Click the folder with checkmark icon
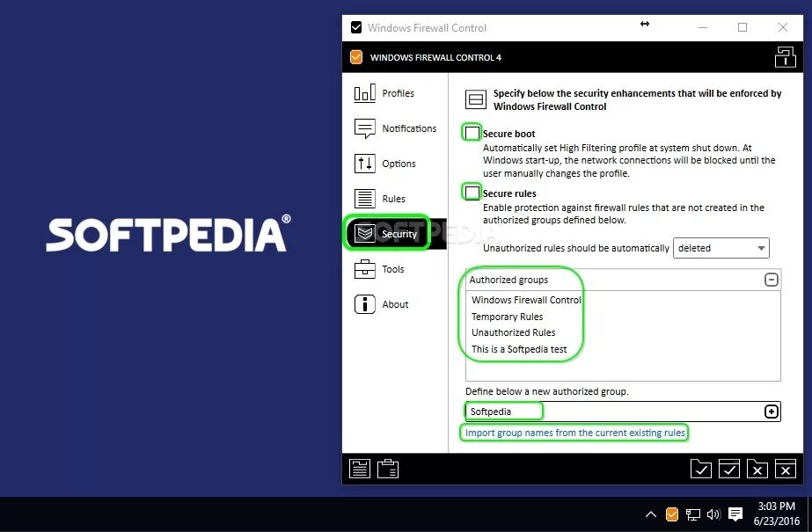 (700, 469)
